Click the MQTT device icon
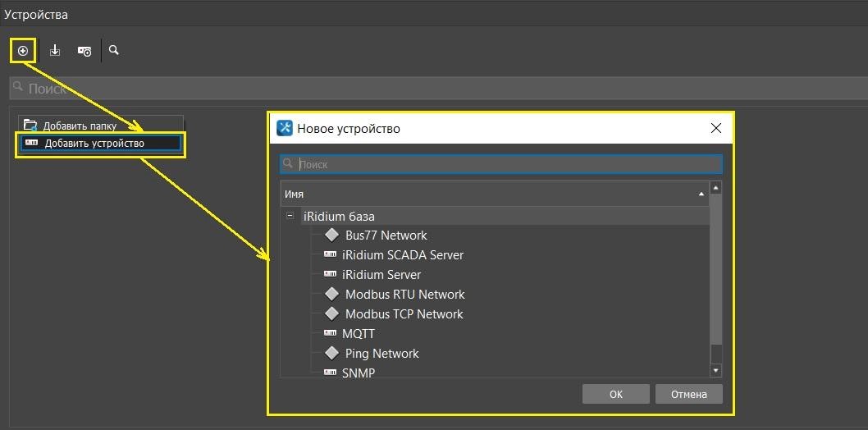Screen dimensions: 868x430 tap(331, 334)
